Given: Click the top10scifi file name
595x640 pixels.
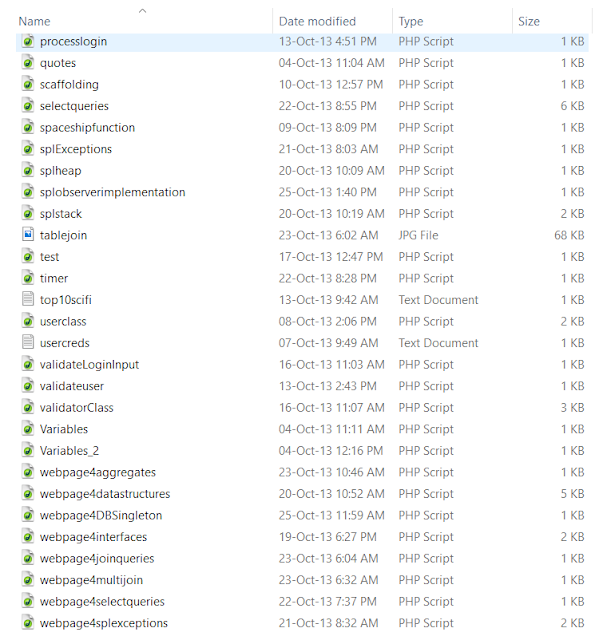Looking at the screenshot, I should [66, 300].
